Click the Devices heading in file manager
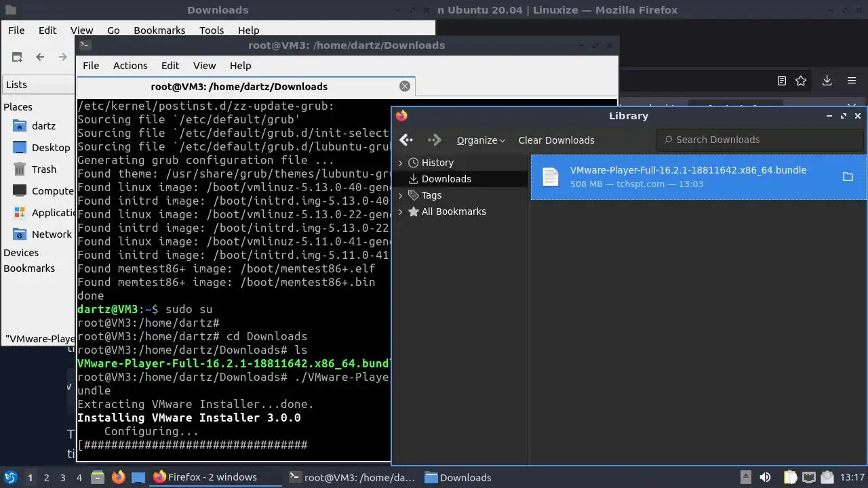Viewport: 868px width, 488px height. click(x=21, y=253)
